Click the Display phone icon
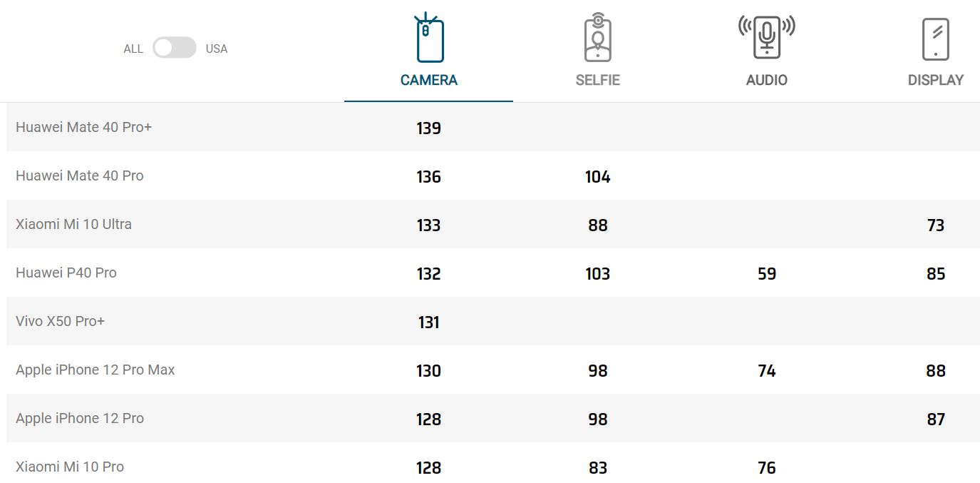 (x=935, y=39)
